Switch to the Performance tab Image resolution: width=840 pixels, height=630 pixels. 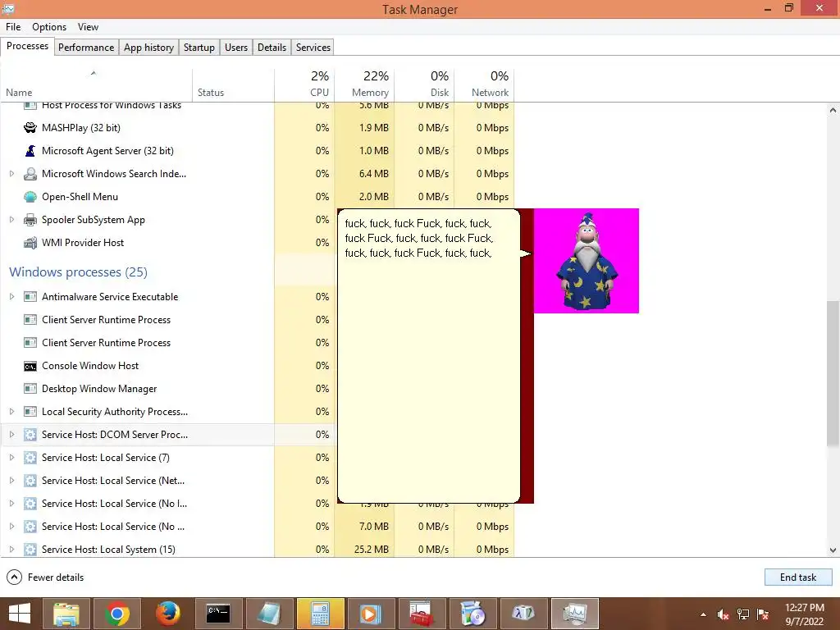(86, 47)
